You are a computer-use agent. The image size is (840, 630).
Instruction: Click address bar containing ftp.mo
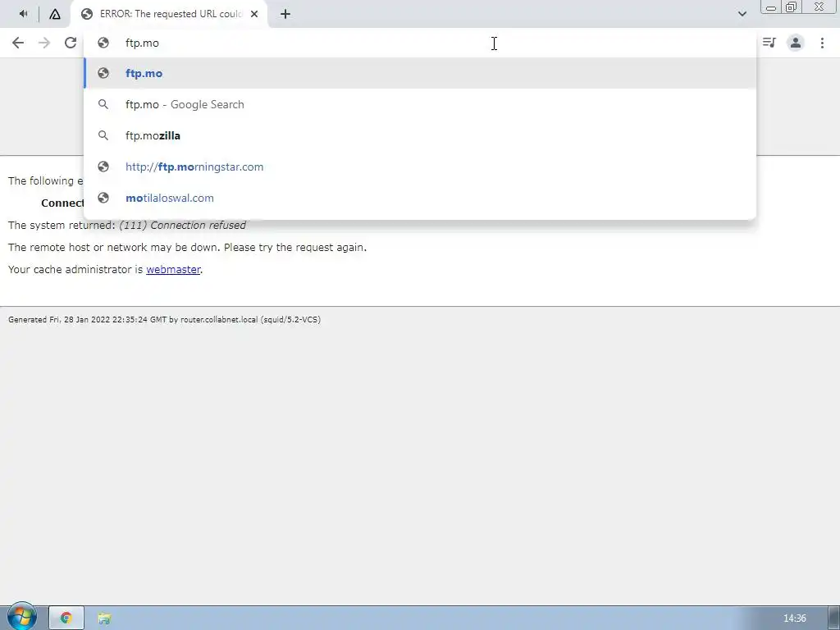pyautogui.click(x=420, y=43)
